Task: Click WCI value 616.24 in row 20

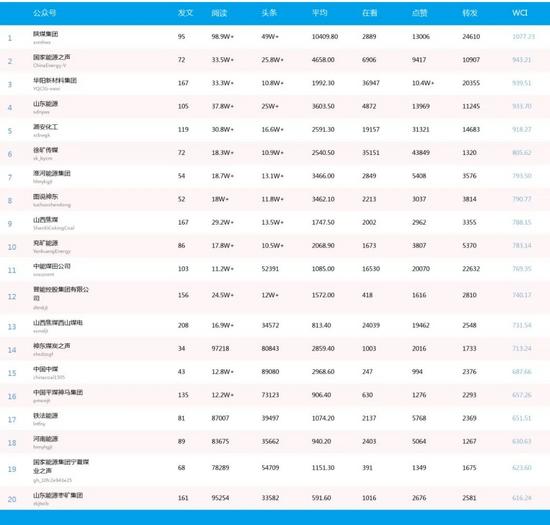Action: (x=522, y=498)
